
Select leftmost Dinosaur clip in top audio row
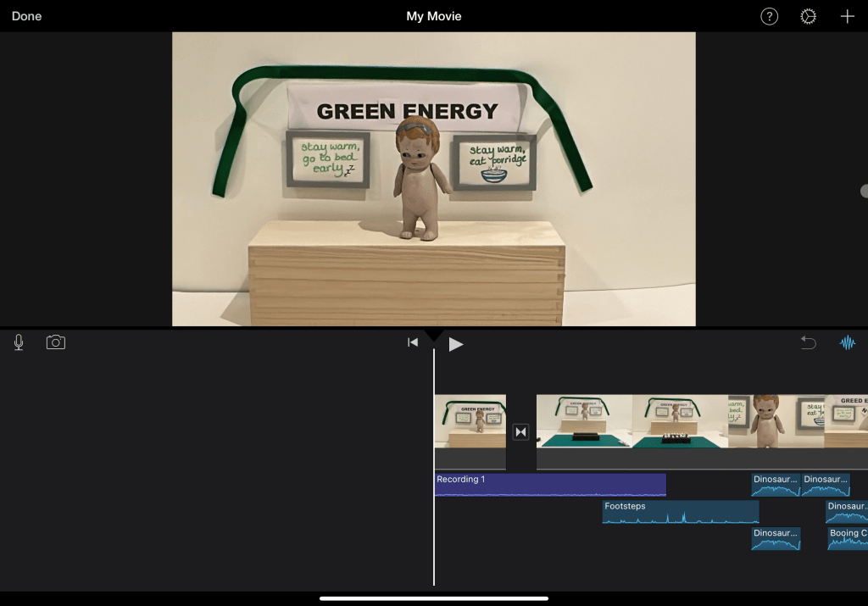pos(775,485)
